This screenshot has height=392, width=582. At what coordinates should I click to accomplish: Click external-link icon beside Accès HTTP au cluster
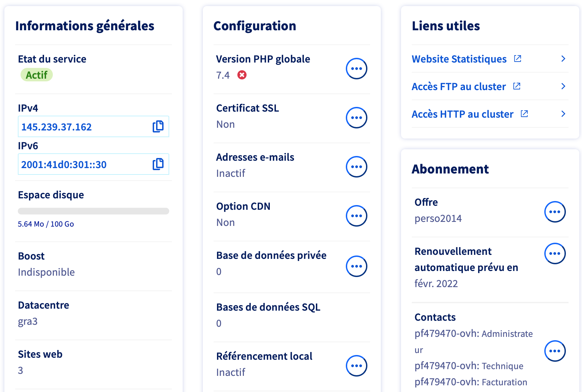[x=524, y=114]
